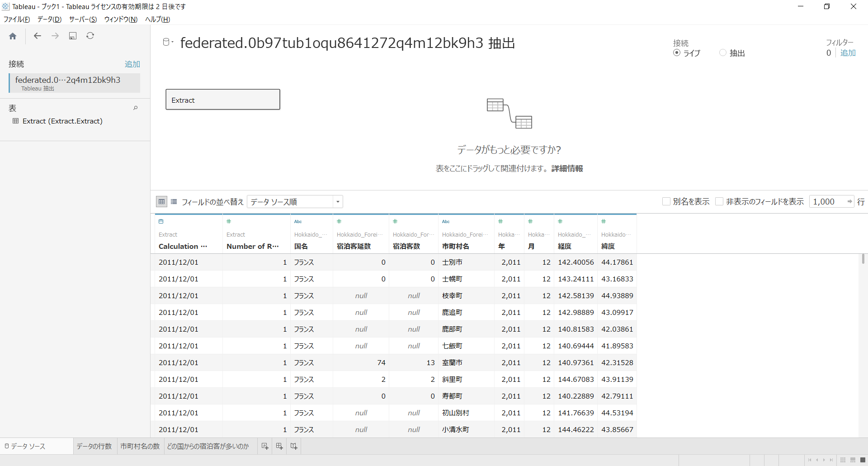Click the 142.40056 longitude cell
The width and height of the screenshot is (868, 466).
click(x=576, y=262)
